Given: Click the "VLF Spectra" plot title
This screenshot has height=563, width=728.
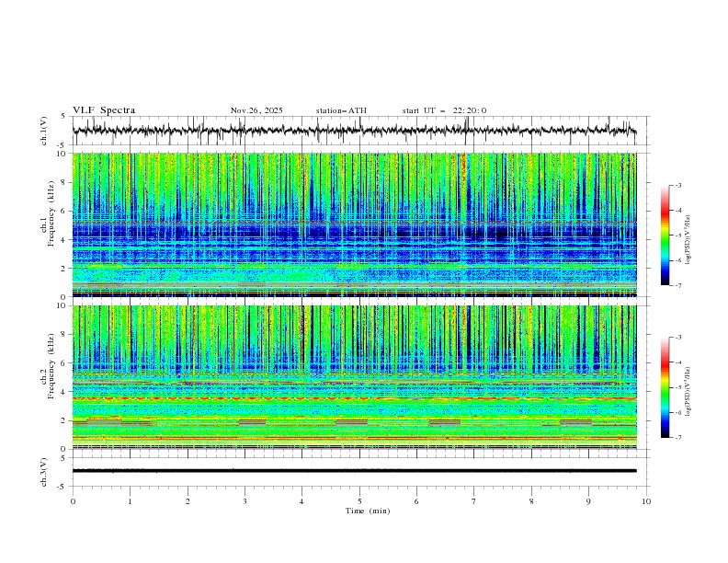Looking at the screenshot, I should [x=104, y=110].
